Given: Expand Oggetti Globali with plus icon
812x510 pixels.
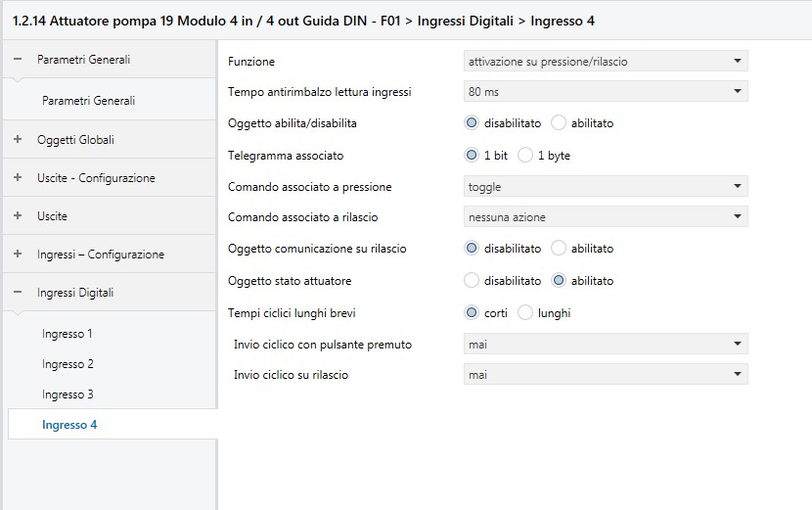Looking at the screenshot, I should (x=18, y=139).
